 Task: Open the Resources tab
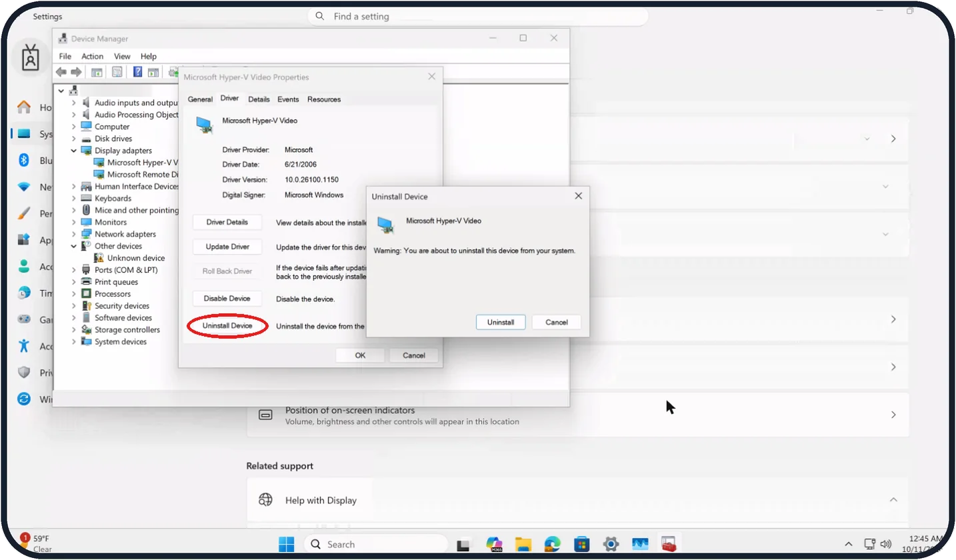pos(324,99)
